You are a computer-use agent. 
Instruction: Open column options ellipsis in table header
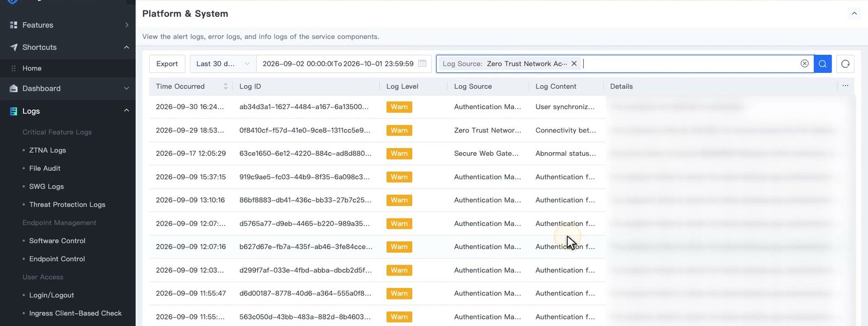pos(845,86)
